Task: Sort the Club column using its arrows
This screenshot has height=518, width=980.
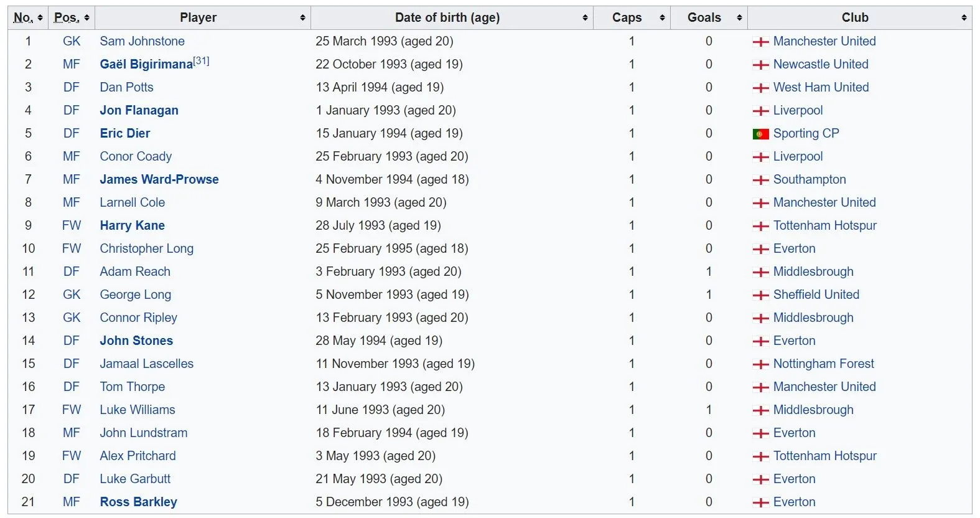Action: (x=964, y=18)
